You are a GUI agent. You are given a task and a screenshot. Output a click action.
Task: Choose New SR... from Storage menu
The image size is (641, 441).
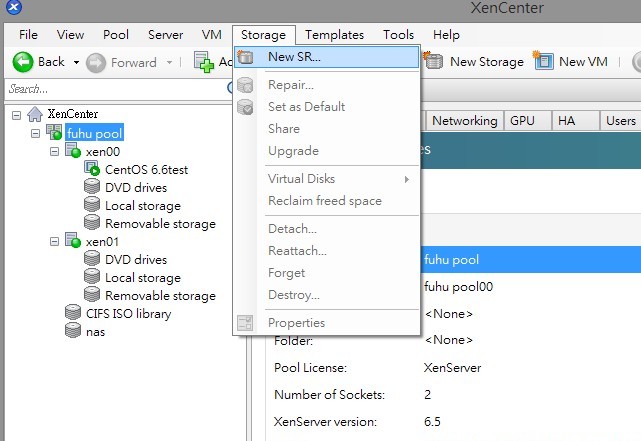(x=327, y=57)
